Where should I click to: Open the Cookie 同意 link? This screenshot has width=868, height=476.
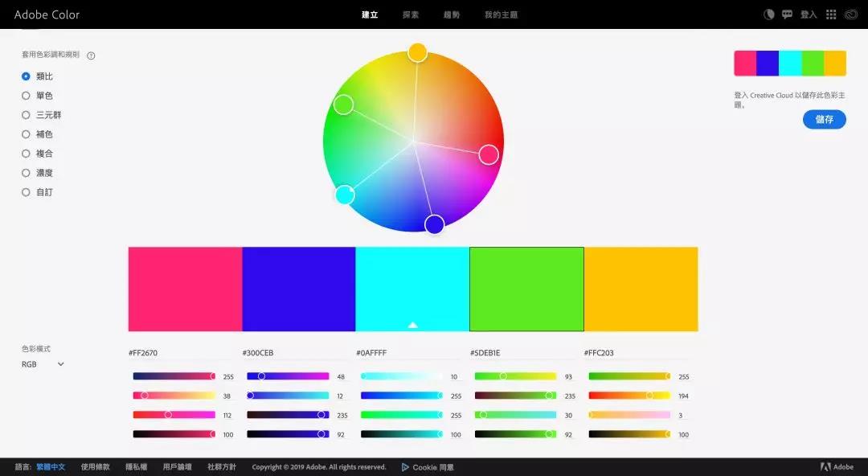pos(433,467)
